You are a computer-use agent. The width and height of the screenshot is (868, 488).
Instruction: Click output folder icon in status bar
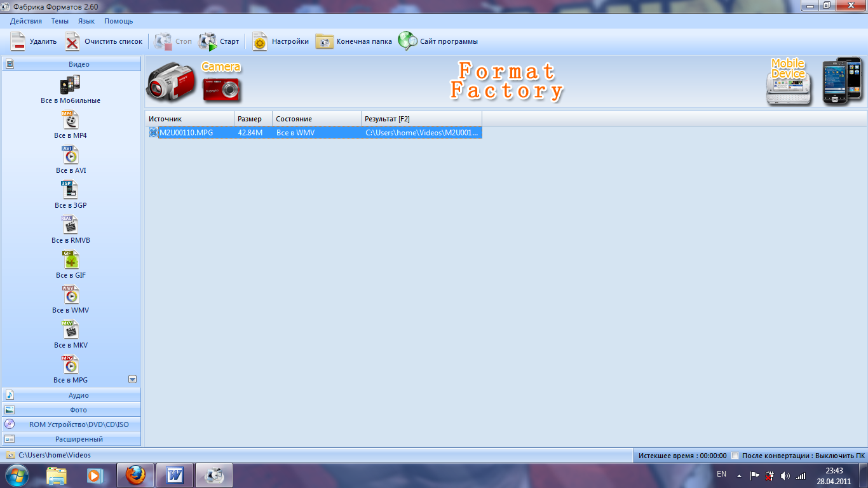point(11,455)
